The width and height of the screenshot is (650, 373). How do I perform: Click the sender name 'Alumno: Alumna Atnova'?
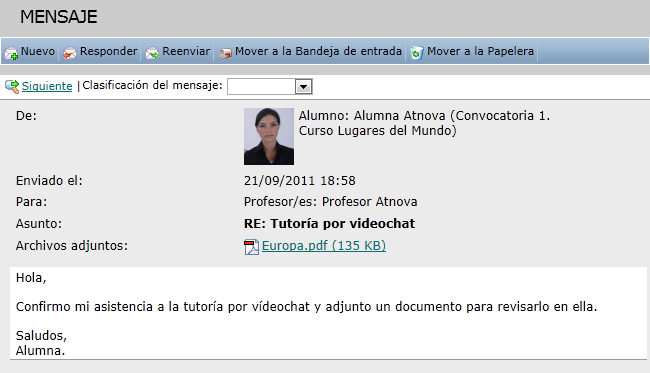372,116
